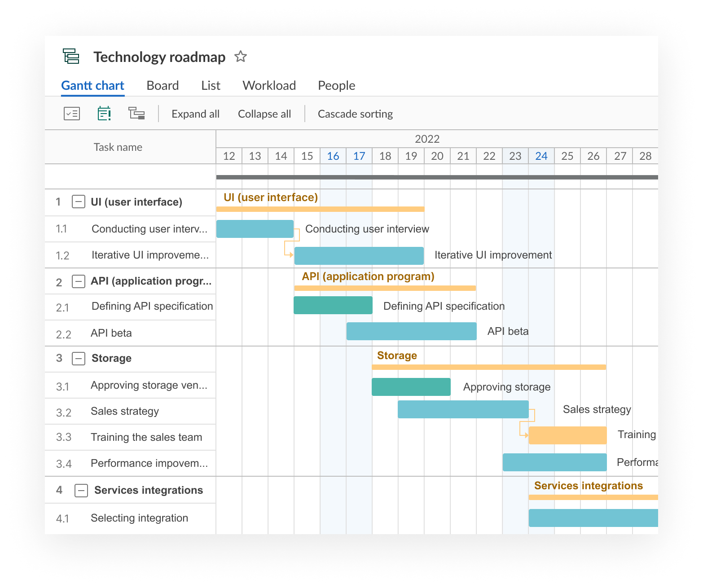
Task: Enable Cascade sorting
Action: coord(355,114)
